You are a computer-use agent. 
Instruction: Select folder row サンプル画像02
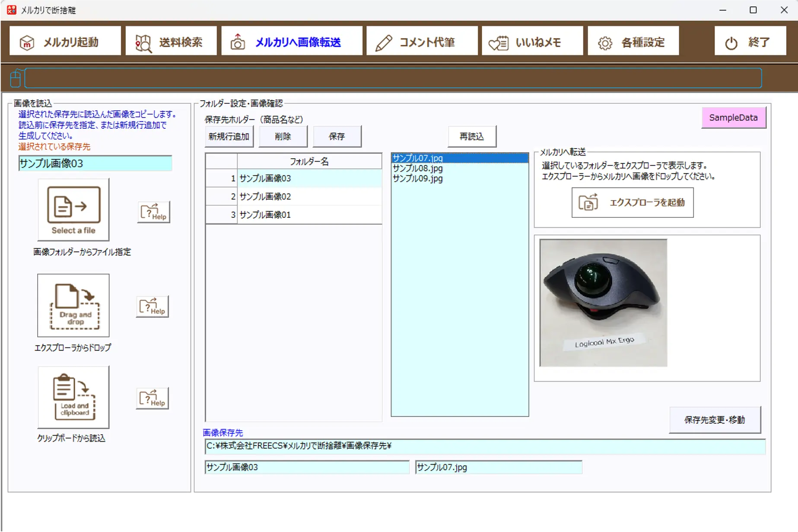click(x=264, y=196)
